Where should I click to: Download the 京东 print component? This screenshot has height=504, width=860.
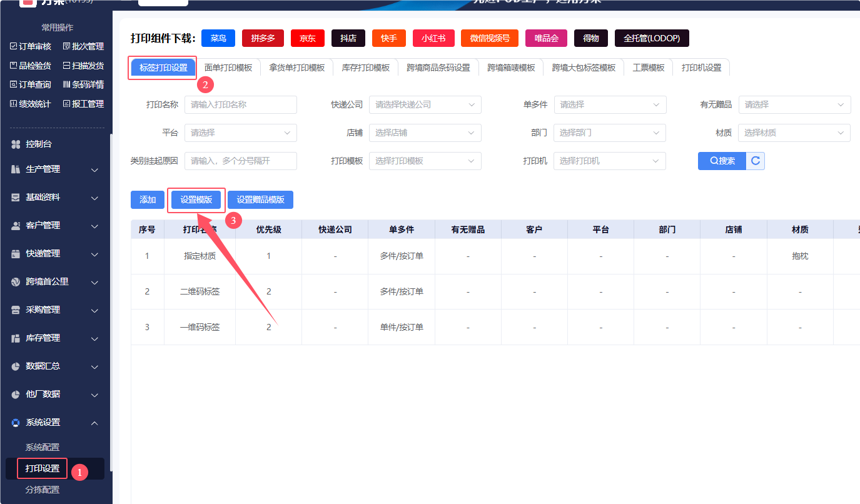pyautogui.click(x=308, y=38)
